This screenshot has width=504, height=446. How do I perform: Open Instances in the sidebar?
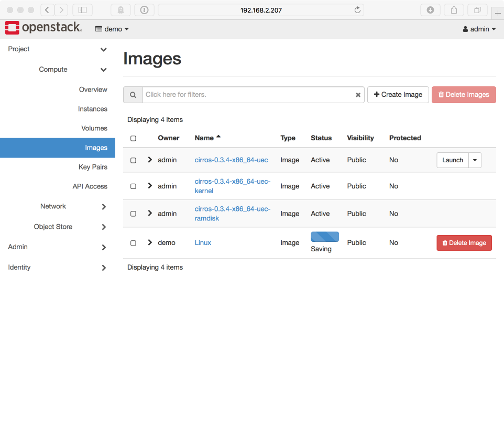click(93, 109)
